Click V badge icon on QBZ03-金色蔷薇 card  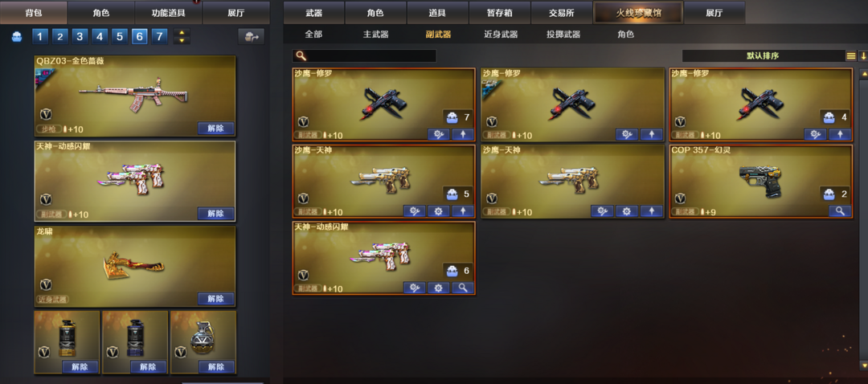pyautogui.click(x=46, y=115)
